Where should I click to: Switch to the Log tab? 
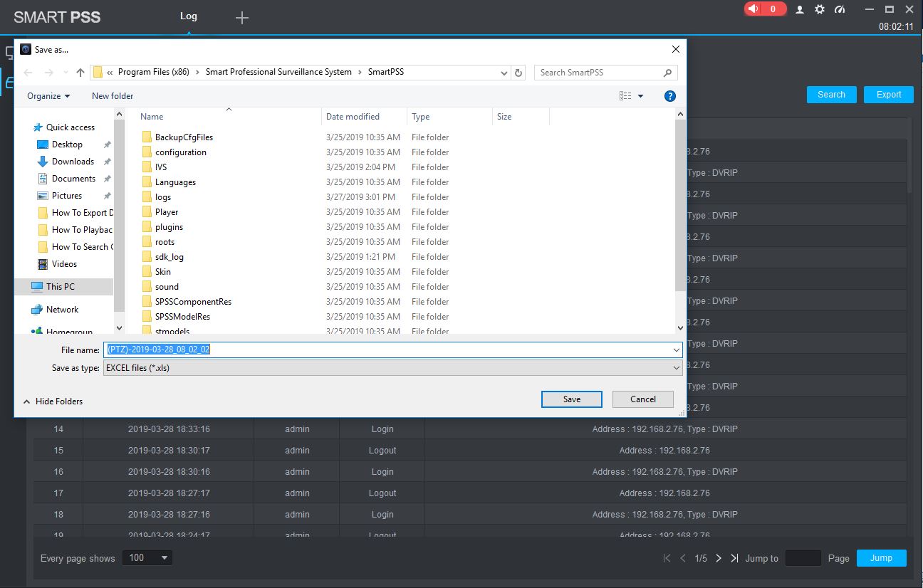coord(189,16)
